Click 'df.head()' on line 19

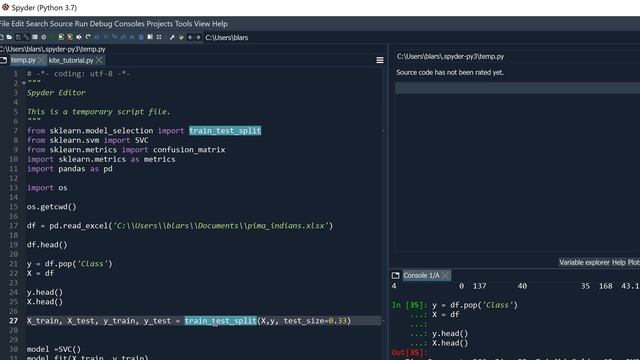click(47, 245)
